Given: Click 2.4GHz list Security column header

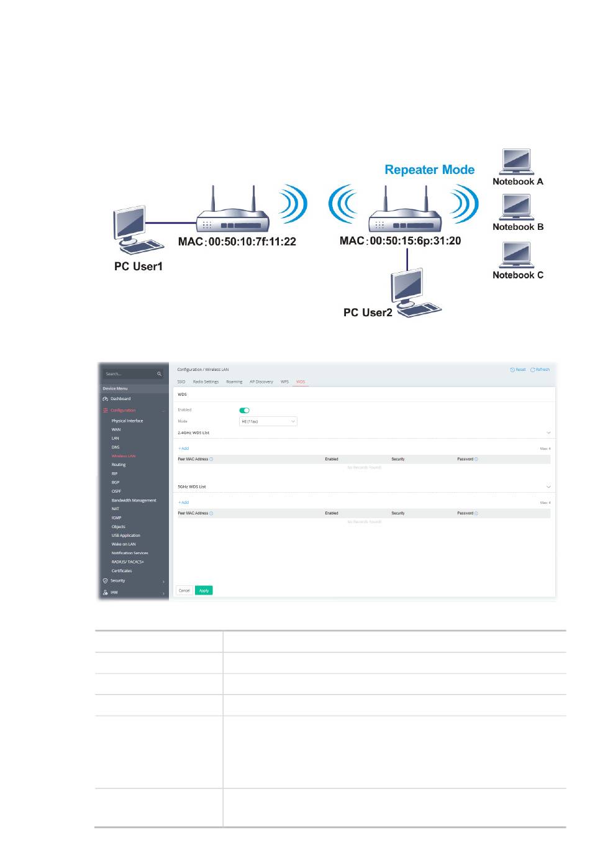Looking at the screenshot, I should 398,459.
